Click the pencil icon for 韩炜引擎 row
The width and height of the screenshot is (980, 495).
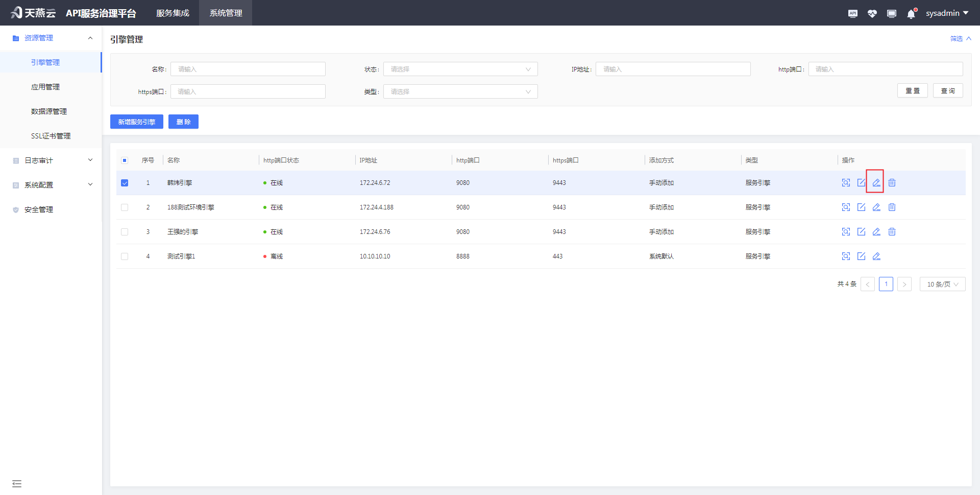[876, 182]
